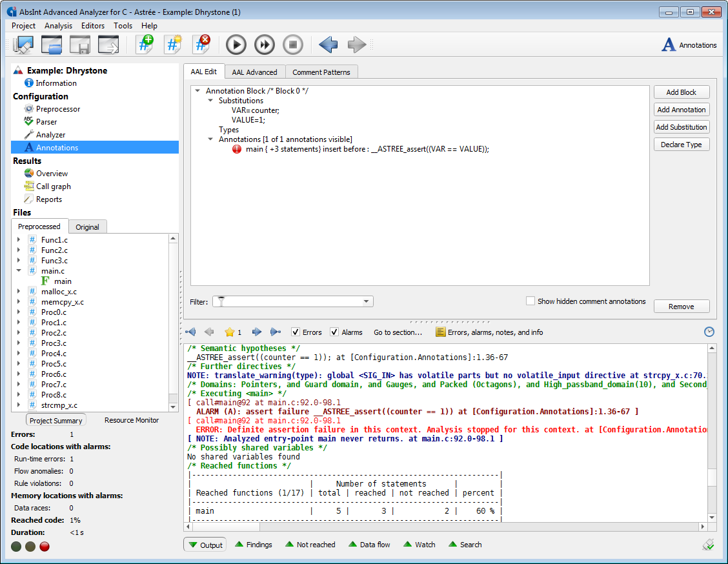728x564 pixels.
Task: Expand Proc0.c in file tree
Action: pyautogui.click(x=19, y=312)
